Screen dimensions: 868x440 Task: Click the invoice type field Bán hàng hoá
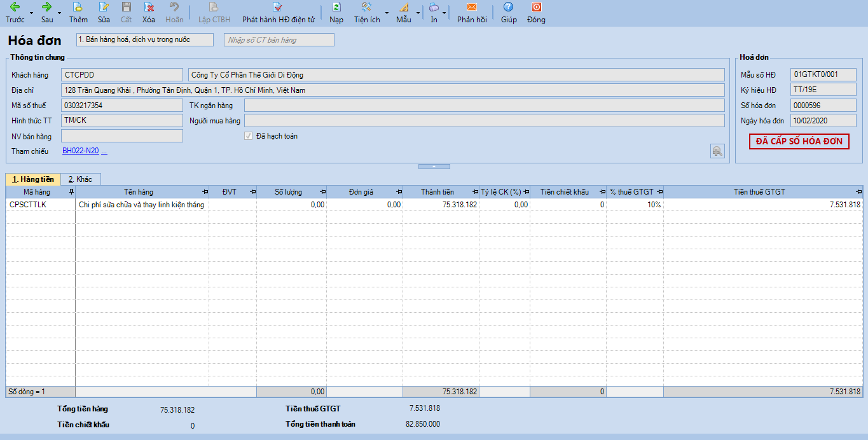145,39
